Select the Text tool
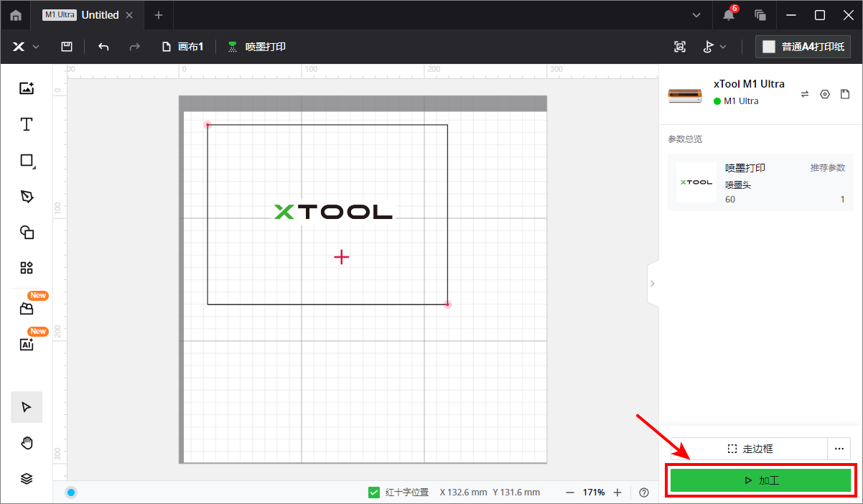The image size is (863, 504). point(27,124)
